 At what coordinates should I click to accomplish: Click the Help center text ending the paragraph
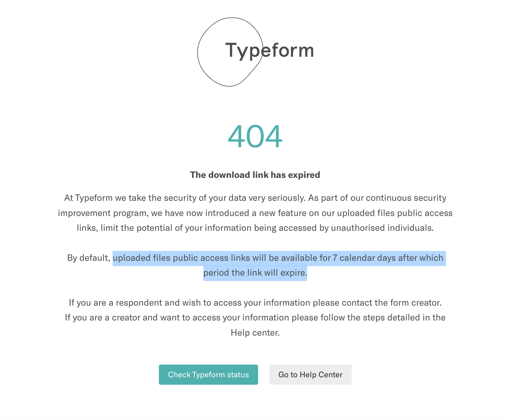[255, 332]
